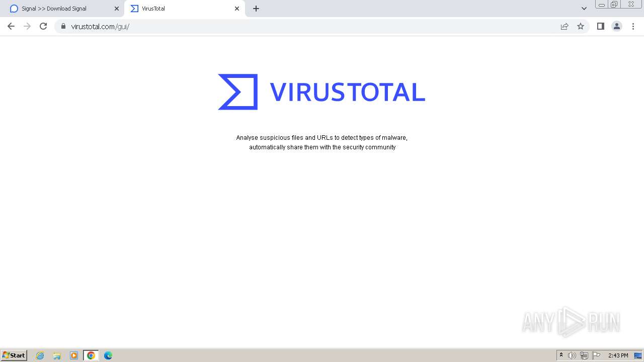
Task: Reload the VirusTotal page
Action: point(43,26)
